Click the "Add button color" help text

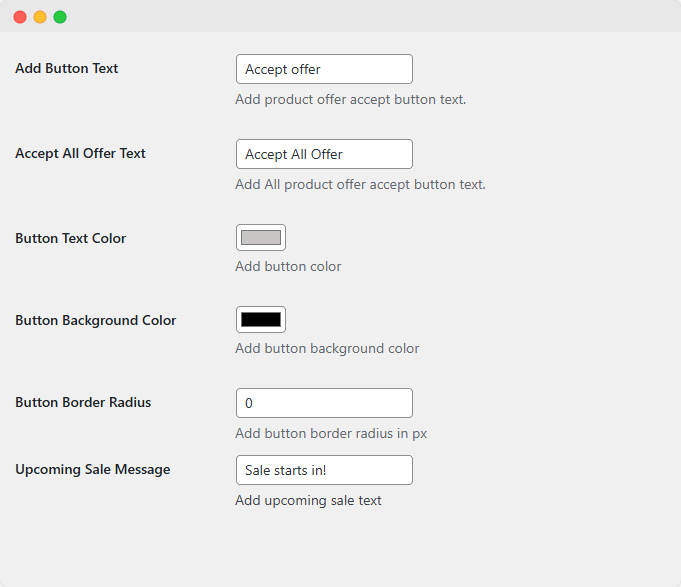coord(288,266)
